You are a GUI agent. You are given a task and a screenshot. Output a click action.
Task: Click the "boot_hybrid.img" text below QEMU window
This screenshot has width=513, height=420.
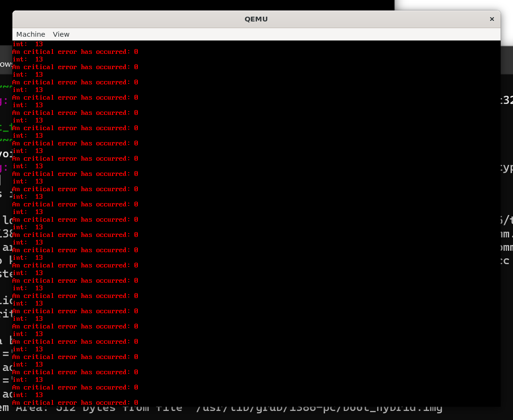click(x=400, y=409)
